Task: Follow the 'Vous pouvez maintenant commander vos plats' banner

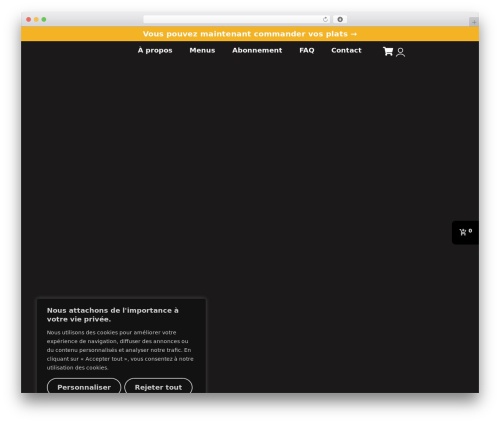Action: [x=250, y=34]
